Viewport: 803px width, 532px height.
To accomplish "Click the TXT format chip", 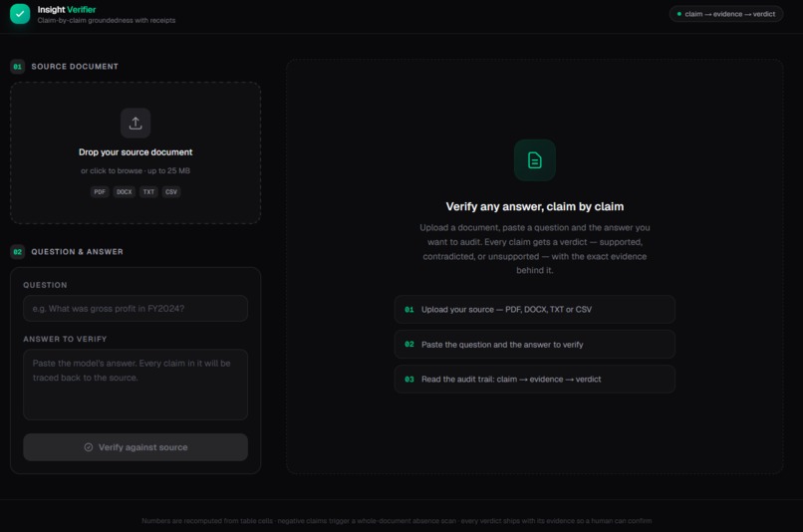I will click(148, 192).
